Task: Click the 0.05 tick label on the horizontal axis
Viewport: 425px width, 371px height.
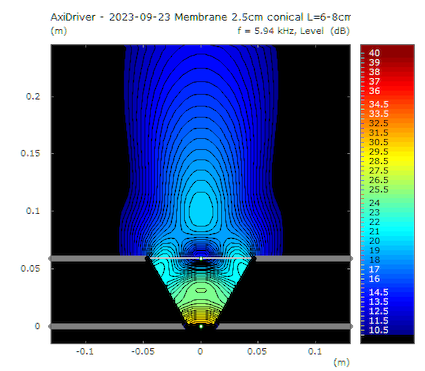Action: pos(257,351)
